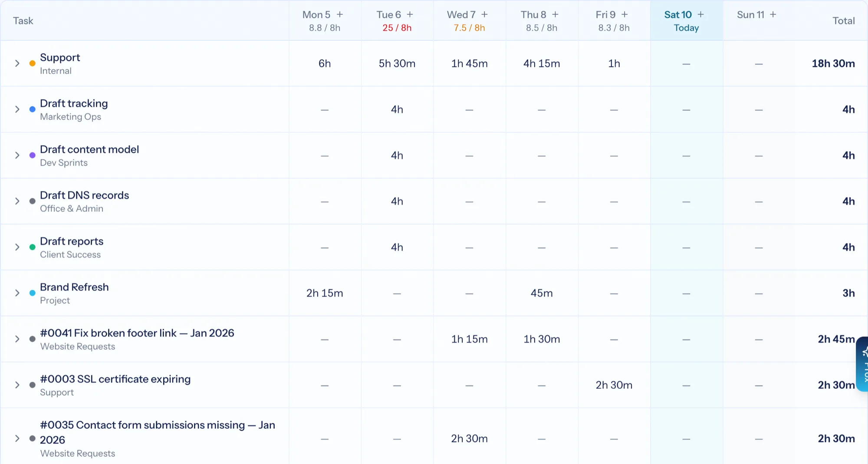
Task: Click the 45m Brand Refresh cell on Thursday
Action: [542, 293]
